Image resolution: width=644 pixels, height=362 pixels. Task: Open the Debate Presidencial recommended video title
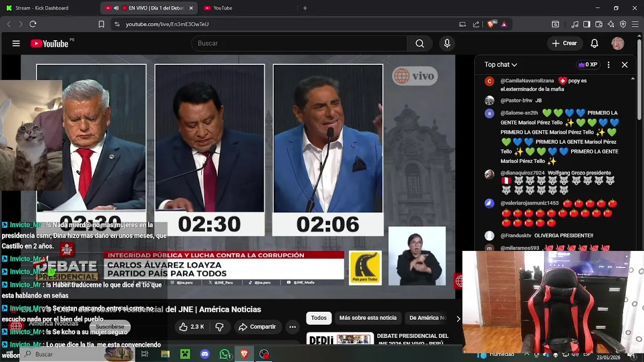[x=413, y=340]
